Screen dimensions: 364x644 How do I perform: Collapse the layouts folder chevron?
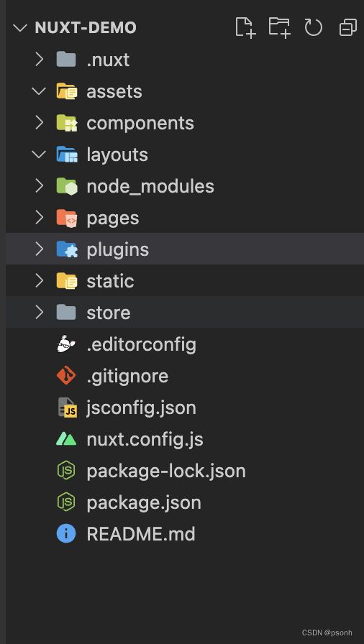coord(39,155)
